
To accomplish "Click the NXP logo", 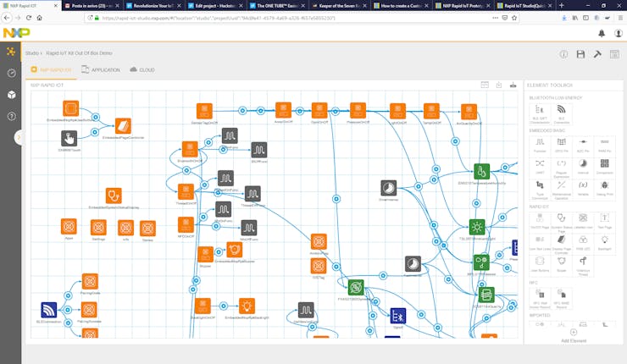I will (16, 33).
